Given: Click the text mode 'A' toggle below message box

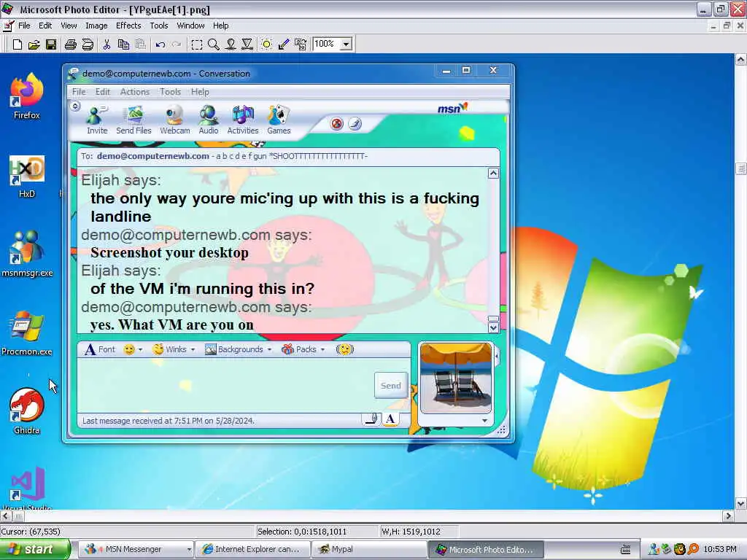Looking at the screenshot, I should pos(390,419).
